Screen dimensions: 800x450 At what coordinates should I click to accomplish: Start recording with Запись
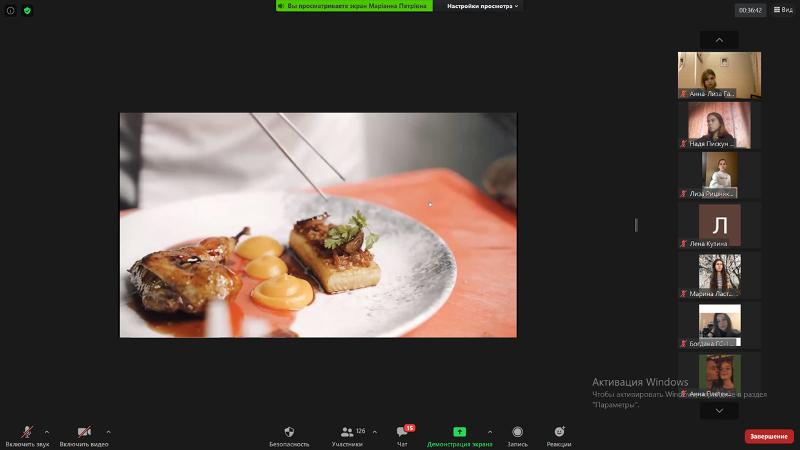(x=517, y=437)
